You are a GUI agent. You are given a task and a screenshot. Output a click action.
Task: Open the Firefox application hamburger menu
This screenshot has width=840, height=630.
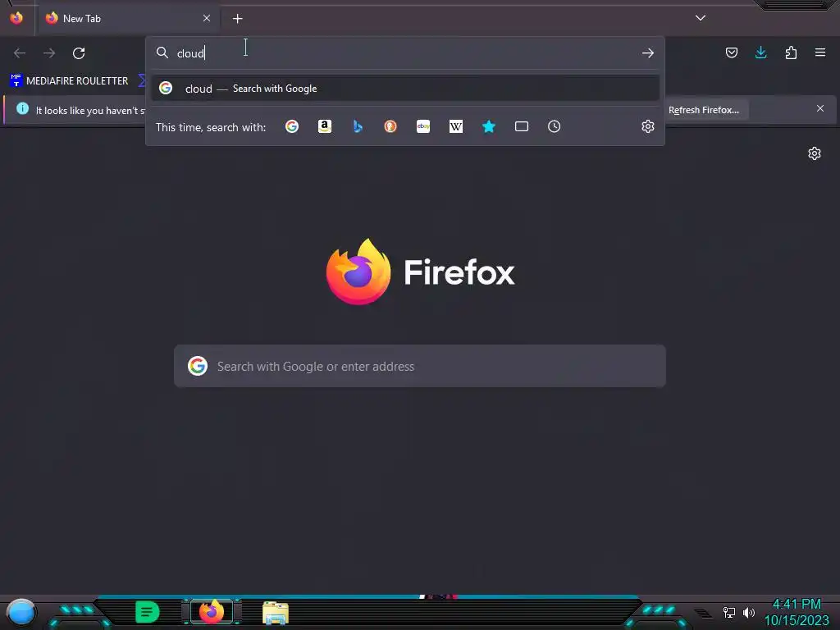[820, 52]
